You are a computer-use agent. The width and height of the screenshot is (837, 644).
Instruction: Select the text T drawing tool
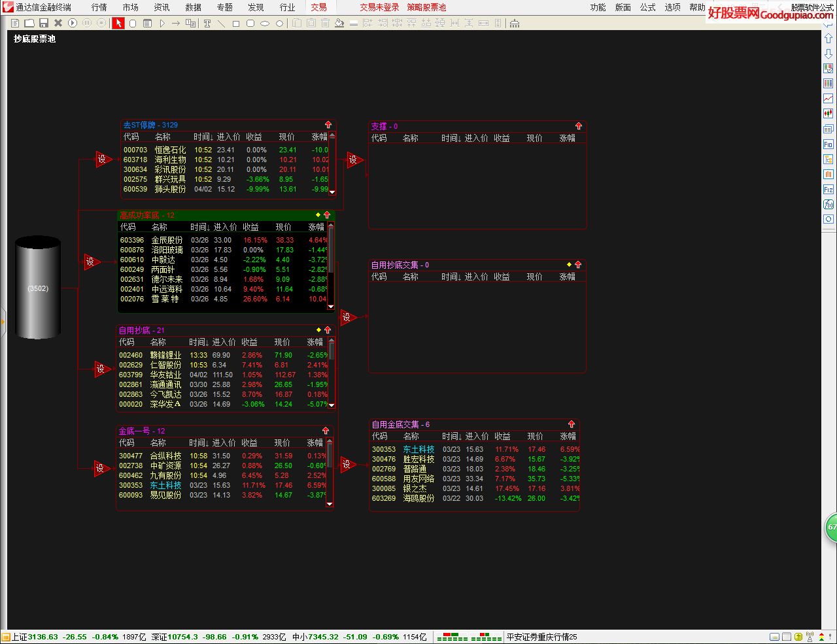[x=207, y=23]
